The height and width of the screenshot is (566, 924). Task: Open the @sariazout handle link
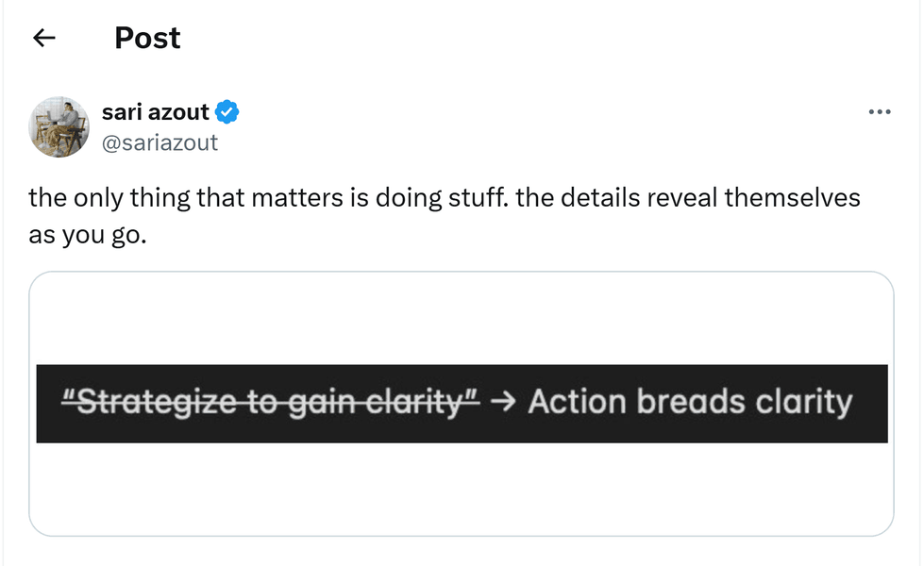160,142
